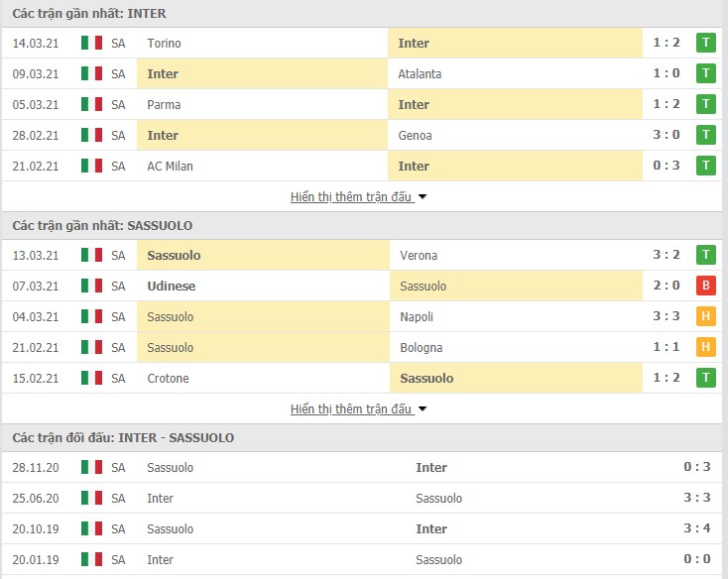Click the green T badge on Crotone row
Screen dimensions: 728x579
[x=706, y=378]
